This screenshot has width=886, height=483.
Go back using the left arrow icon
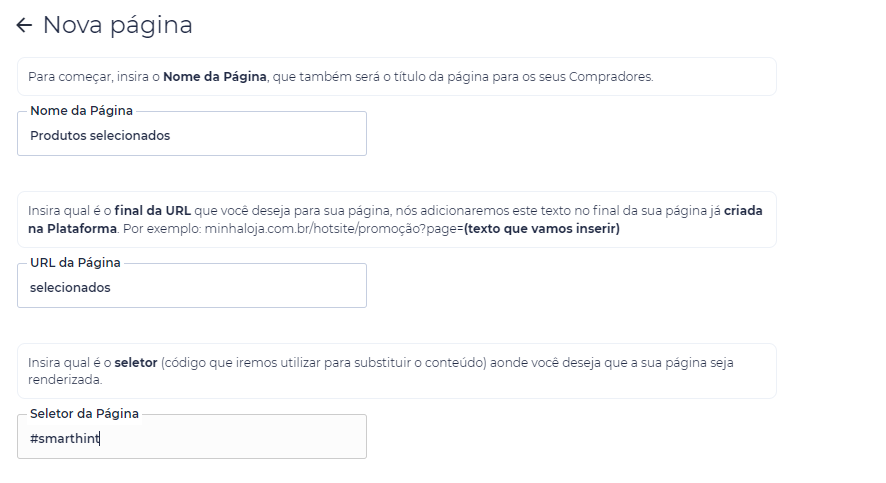24,25
